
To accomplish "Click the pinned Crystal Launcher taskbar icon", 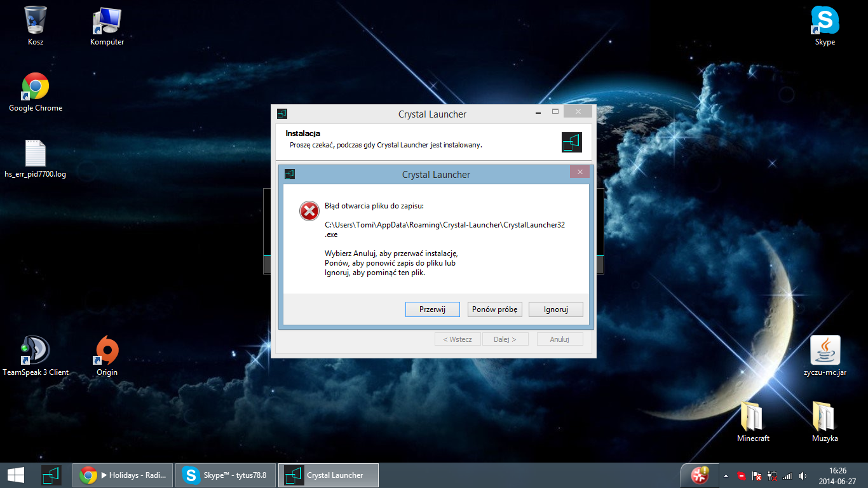I will coord(51,475).
